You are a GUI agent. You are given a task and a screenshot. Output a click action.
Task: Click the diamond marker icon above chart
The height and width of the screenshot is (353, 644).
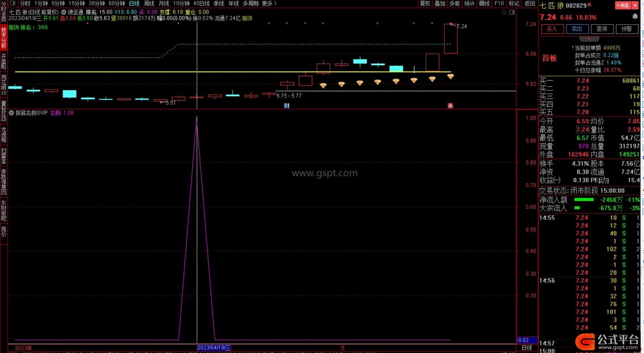pyautogui.click(x=504, y=12)
